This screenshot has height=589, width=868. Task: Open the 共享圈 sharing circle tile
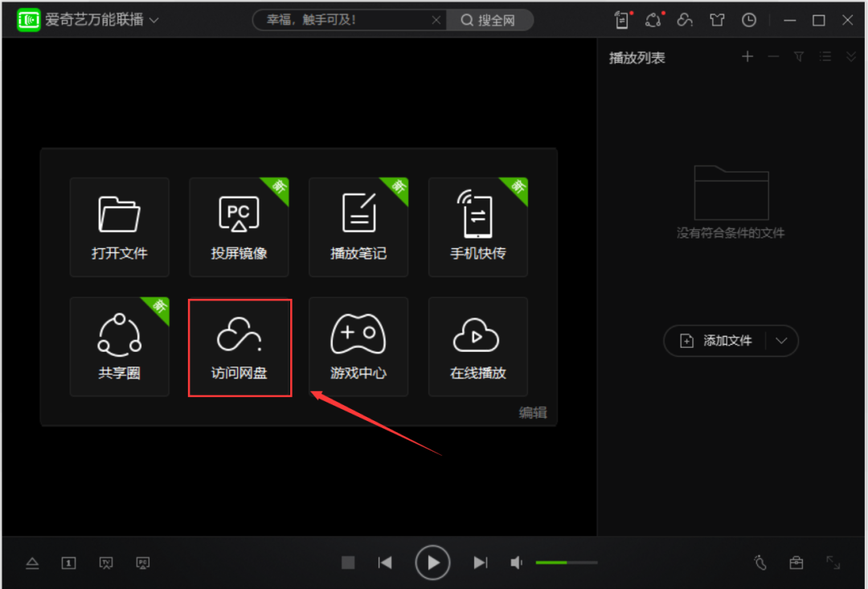(x=120, y=346)
